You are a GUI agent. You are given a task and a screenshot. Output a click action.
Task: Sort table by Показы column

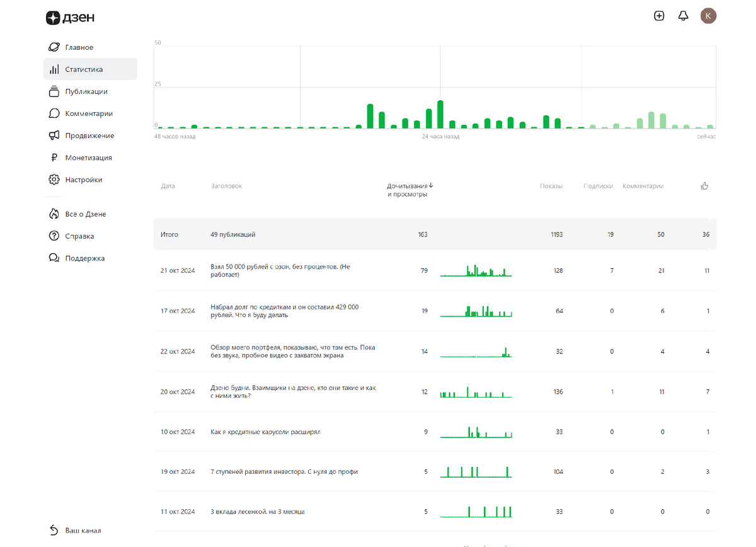coord(551,186)
